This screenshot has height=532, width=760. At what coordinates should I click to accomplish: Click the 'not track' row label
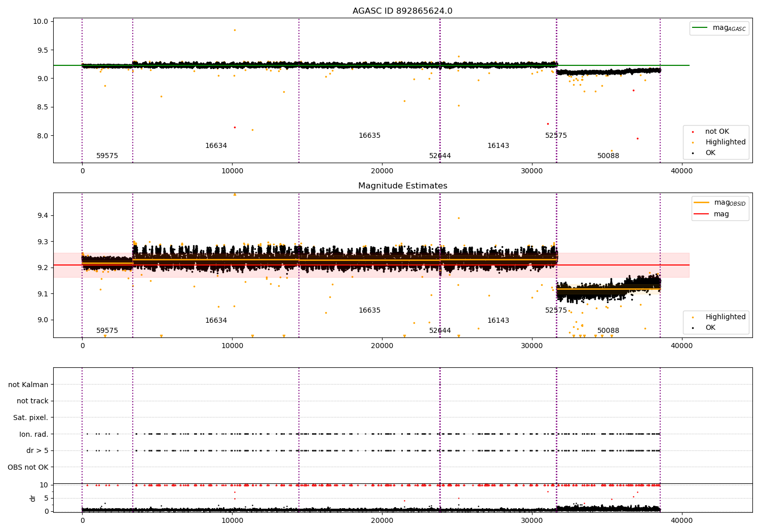pos(32,401)
